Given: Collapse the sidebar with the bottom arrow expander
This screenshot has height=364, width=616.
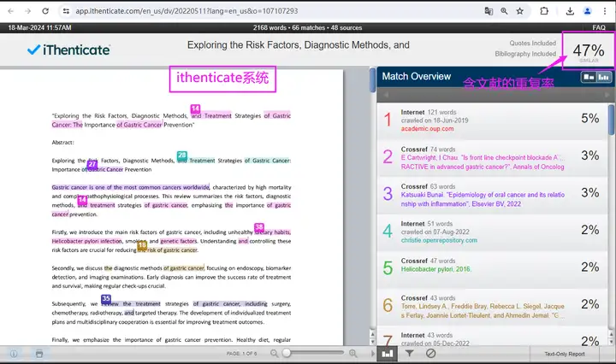Looking at the screenshot, I should (x=372, y=354).
